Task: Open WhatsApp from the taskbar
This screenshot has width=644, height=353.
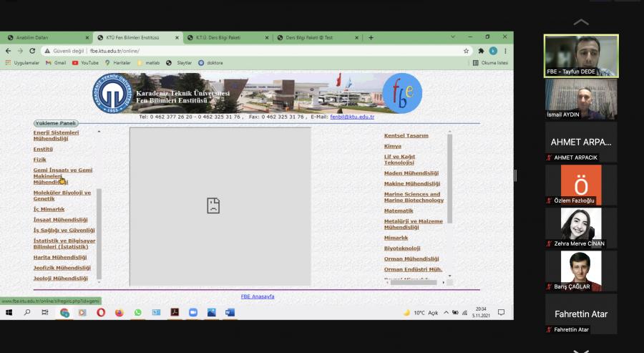Action: (x=137, y=313)
